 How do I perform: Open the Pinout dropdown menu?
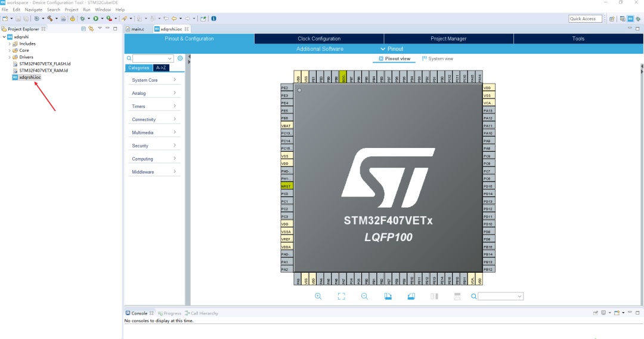click(x=392, y=49)
